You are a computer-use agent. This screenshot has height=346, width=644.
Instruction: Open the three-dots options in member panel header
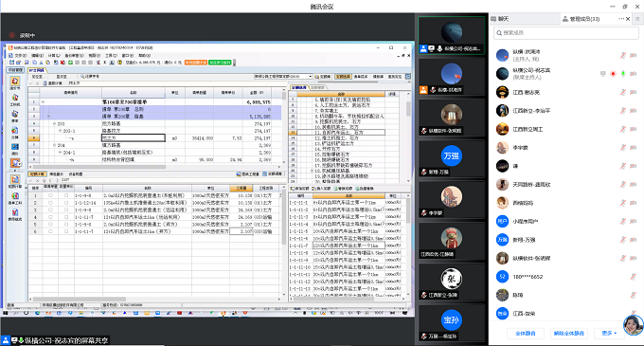[x=621, y=19]
